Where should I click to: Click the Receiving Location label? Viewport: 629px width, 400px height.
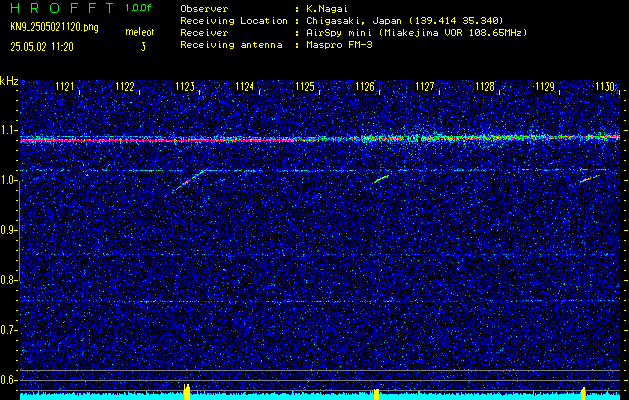click(x=234, y=20)
